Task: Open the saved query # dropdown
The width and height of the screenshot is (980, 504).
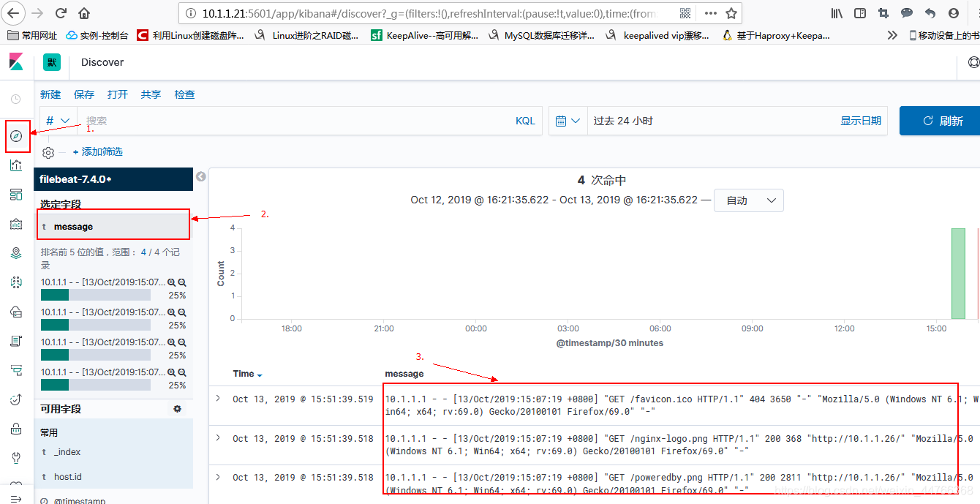Action: pyautogui.click(x=58, y=121)
